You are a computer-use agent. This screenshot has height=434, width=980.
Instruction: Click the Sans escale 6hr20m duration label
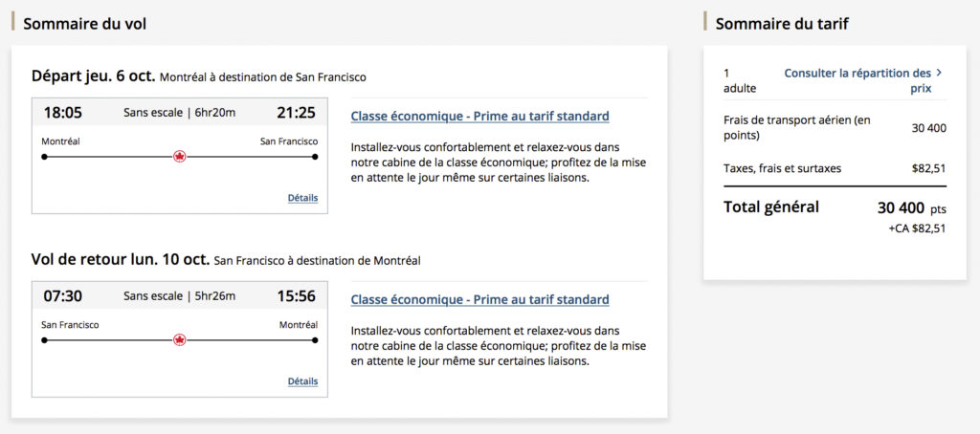point(179,113)
